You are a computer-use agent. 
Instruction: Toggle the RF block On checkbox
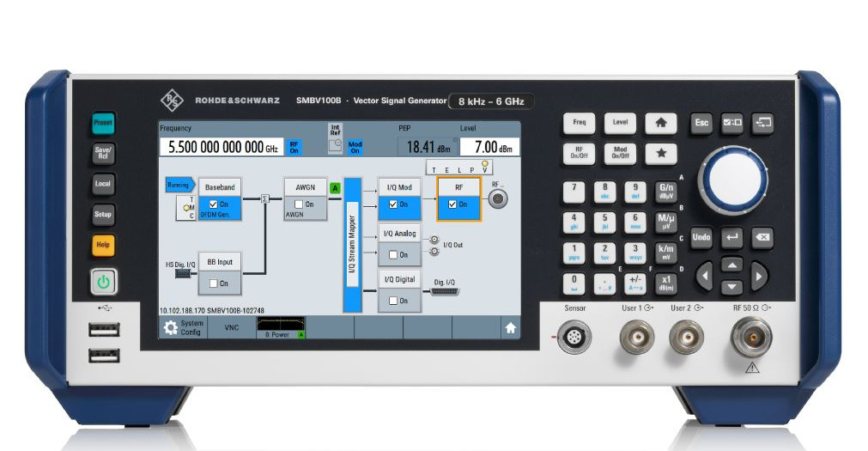tap(452, 204)
